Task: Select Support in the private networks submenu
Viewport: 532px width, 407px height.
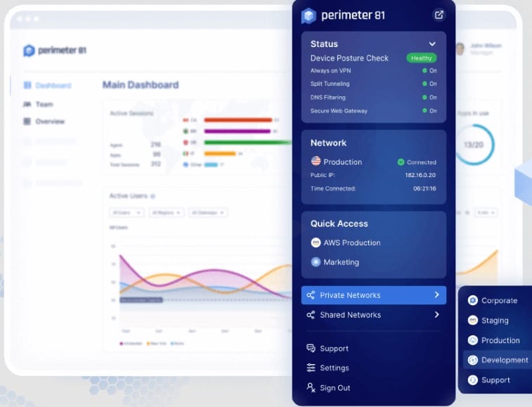Action: click(495, 380)
